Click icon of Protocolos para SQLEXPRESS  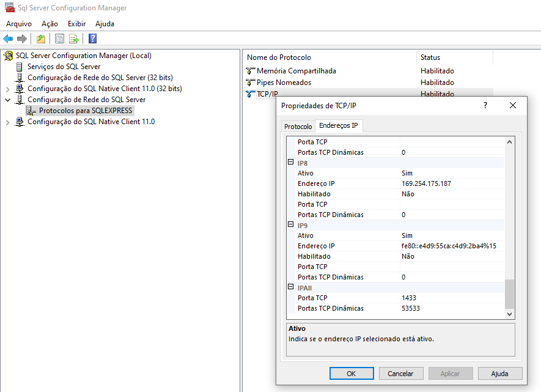pyautogui.click(x=31, y=111)
